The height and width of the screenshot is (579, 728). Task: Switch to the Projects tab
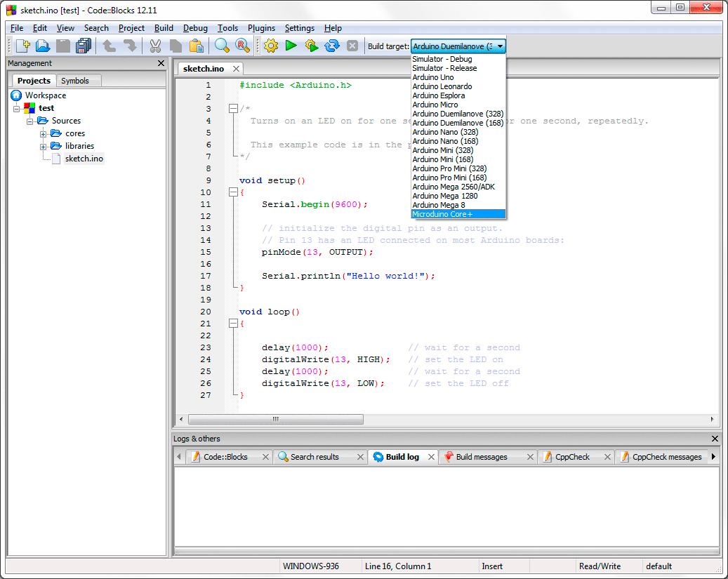point(34,81)
